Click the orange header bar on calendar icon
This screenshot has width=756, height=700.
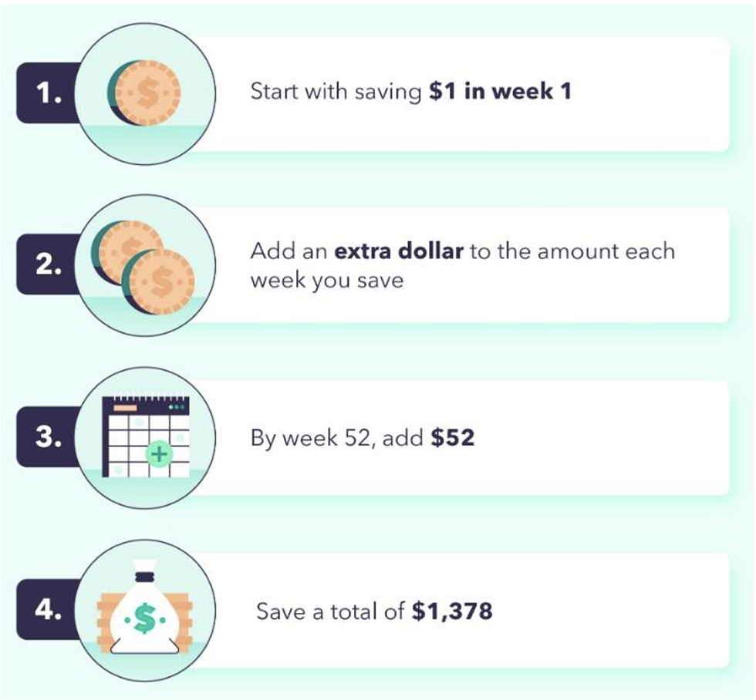pyautogui.click(x=125, y=408)
